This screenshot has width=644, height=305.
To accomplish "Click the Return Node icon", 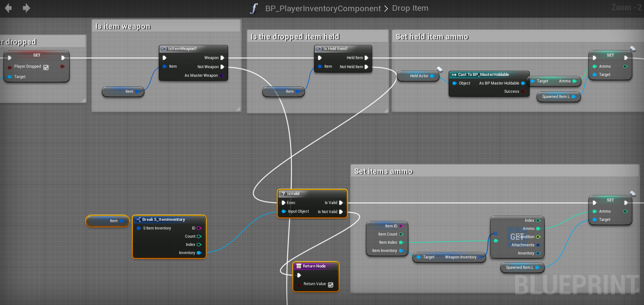I will point(298,266).
